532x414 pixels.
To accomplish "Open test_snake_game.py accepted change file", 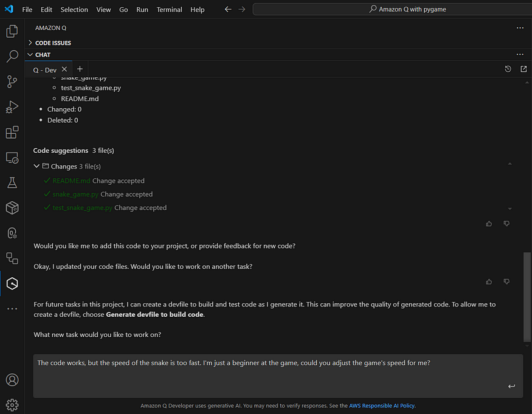I will (83, 208).
